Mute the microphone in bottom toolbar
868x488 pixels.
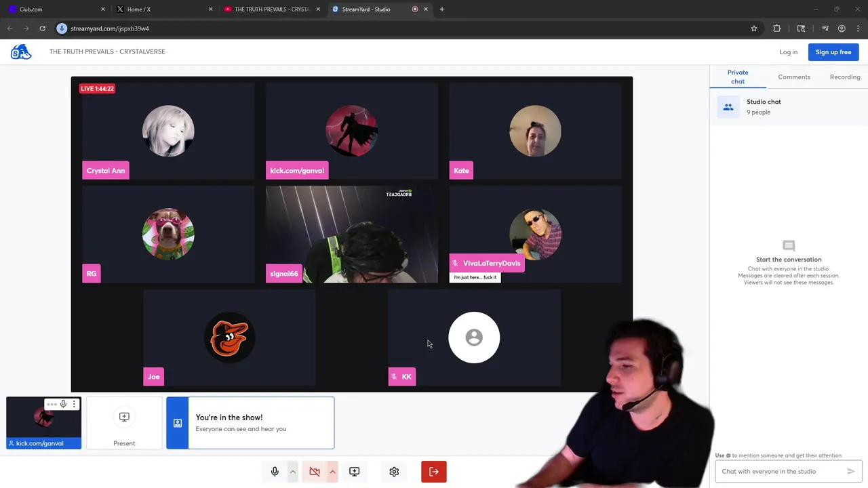pyautogui.click(x=275, y=472)
